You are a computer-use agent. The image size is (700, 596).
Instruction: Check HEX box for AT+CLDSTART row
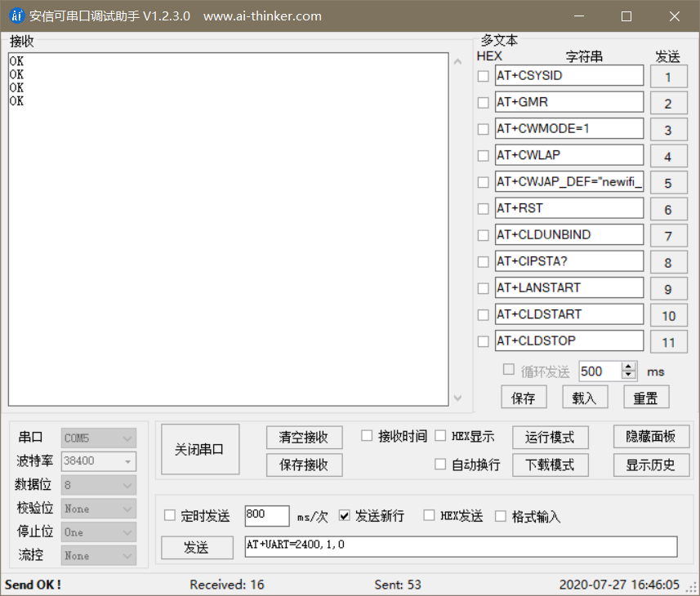[483, 315]
